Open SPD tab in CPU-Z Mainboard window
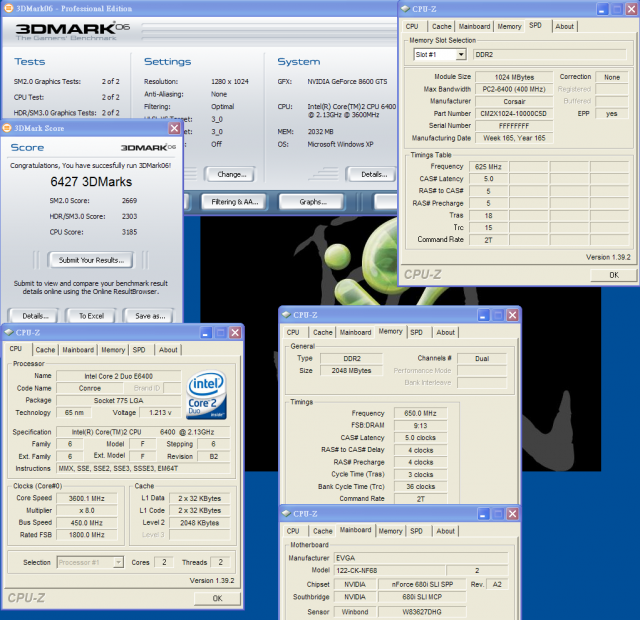The image size is (640, 620). point(416,531)
